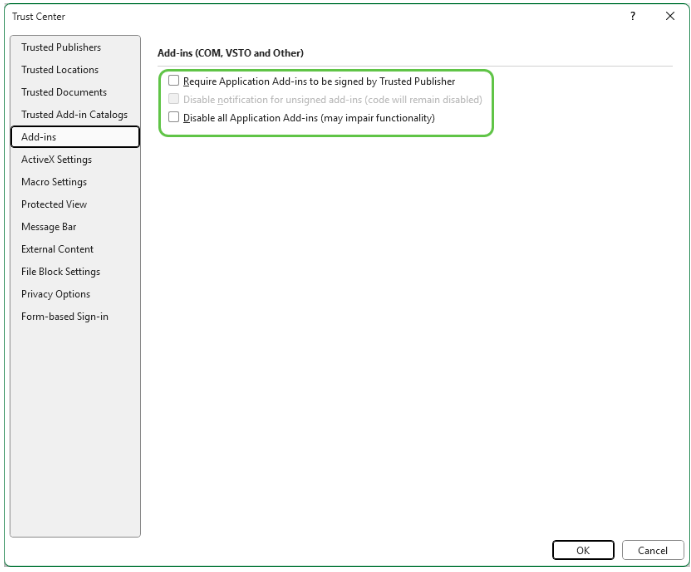
Task: Open Form-based Sign-in settings
Action: (x=65, y=317)
